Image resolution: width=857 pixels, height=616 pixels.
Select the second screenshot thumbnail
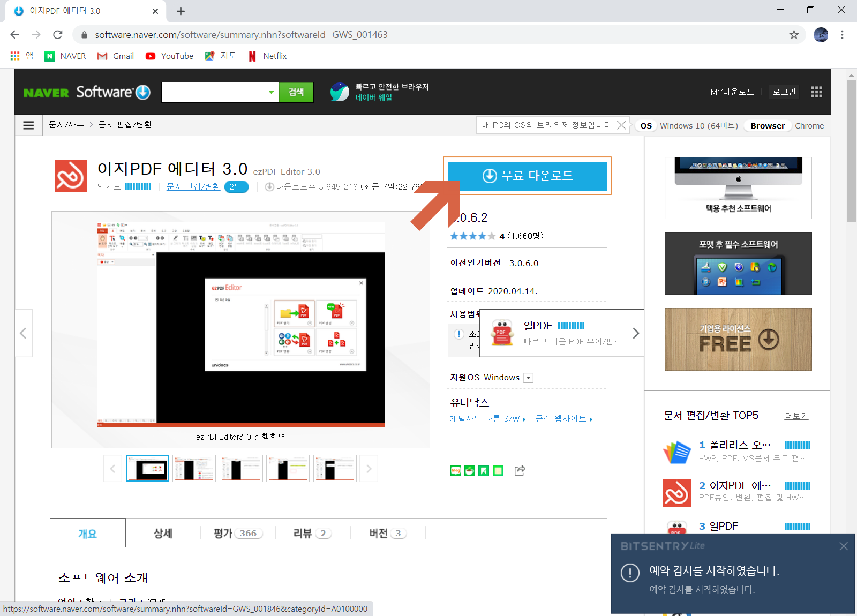pos(194,469)
